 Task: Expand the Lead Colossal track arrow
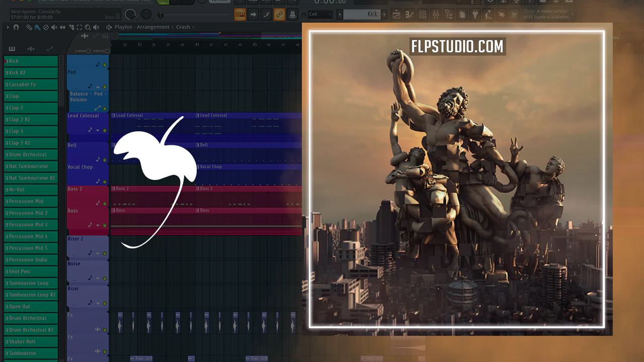(x=98, y=130)
